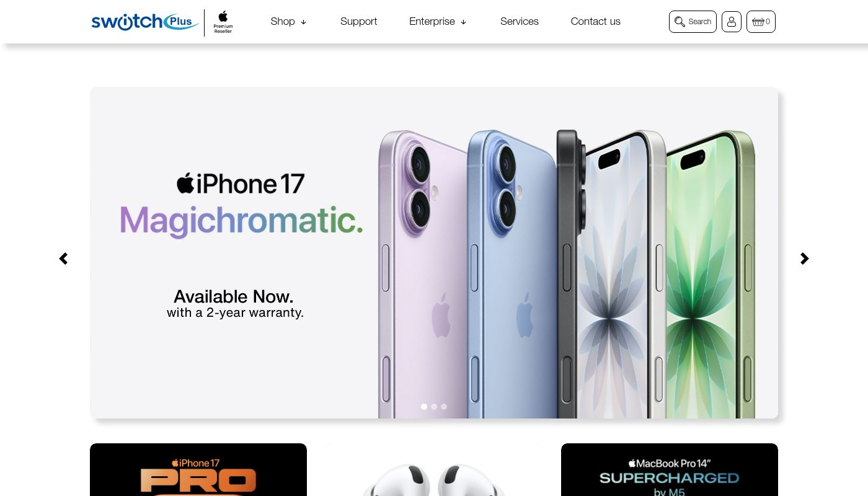
Task: Open the Support menu item
Action: point(358,22)
